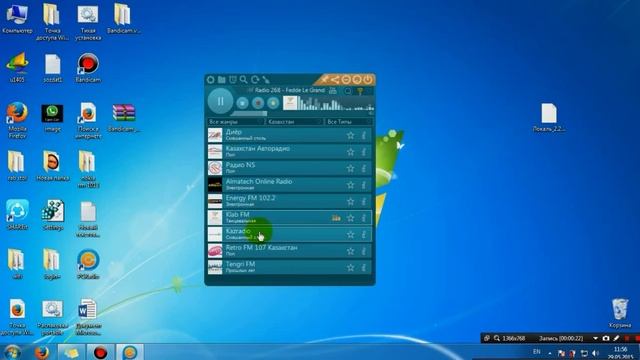Click the orange playing indicator on Klab FM

click(x=336, y=218)
